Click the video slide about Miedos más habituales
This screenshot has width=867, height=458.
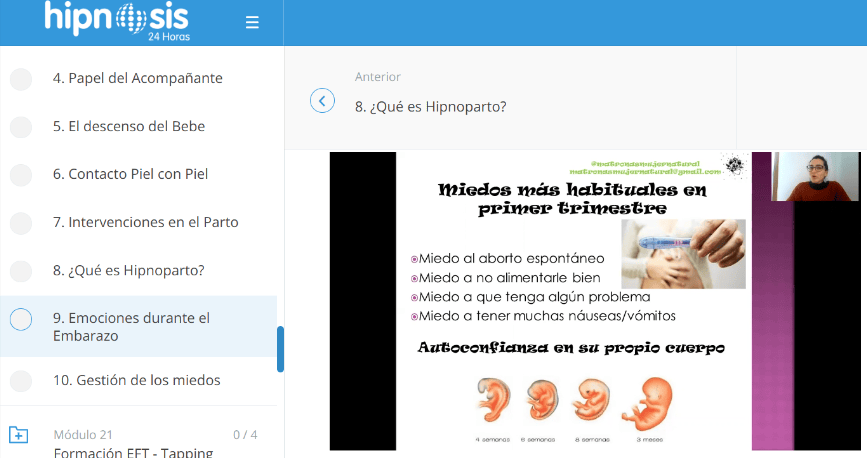572,300
